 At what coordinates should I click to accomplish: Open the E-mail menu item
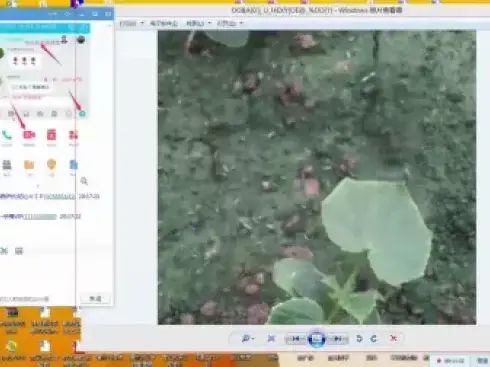tap(163, 23)
